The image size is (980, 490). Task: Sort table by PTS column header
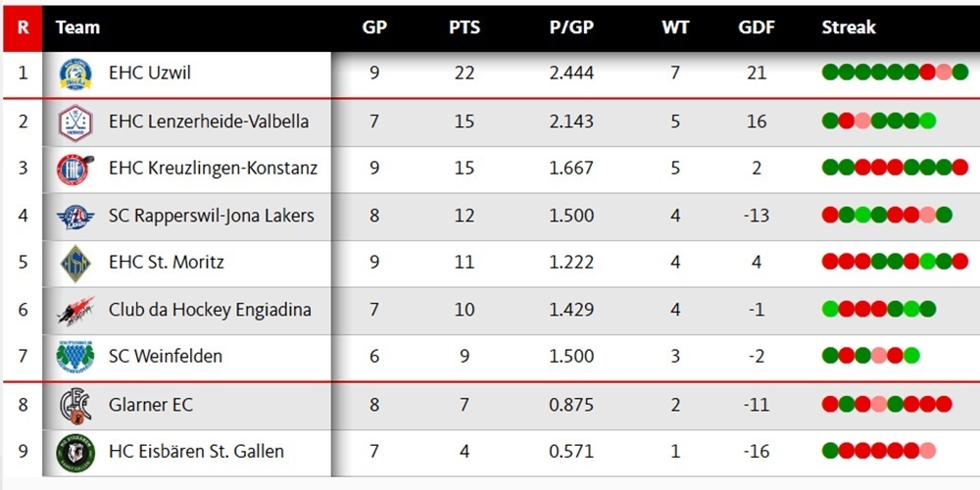coord(465,27)
